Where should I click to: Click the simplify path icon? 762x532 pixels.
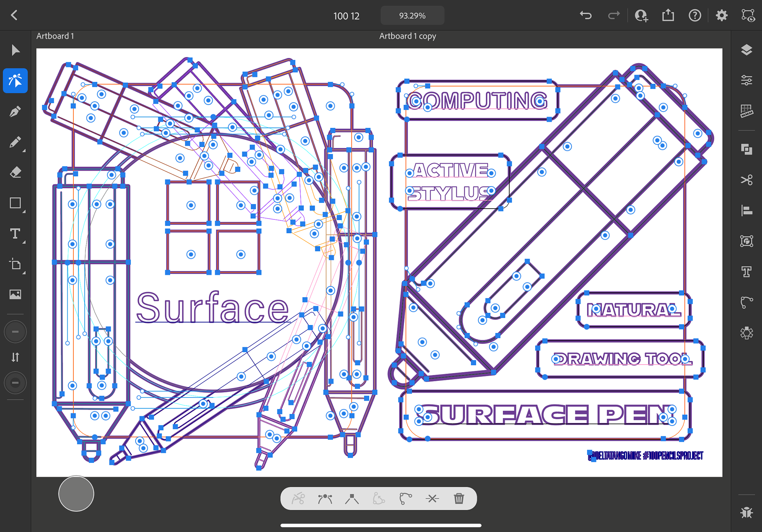[405, 498]
